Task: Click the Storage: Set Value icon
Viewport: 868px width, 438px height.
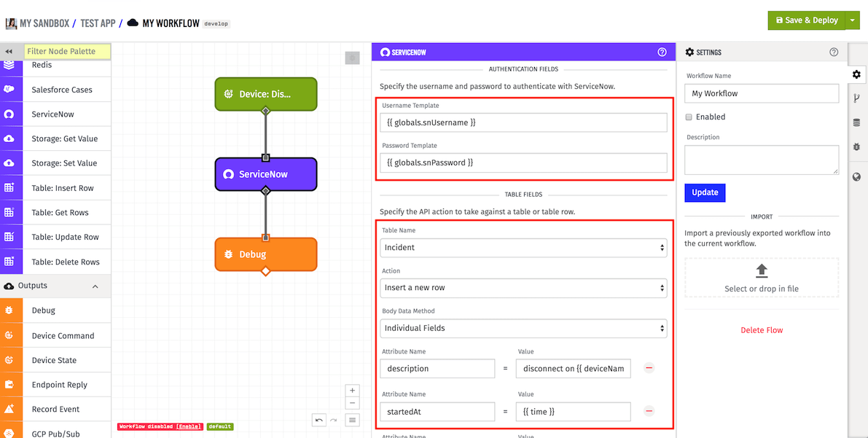Action: pos(9,163)
